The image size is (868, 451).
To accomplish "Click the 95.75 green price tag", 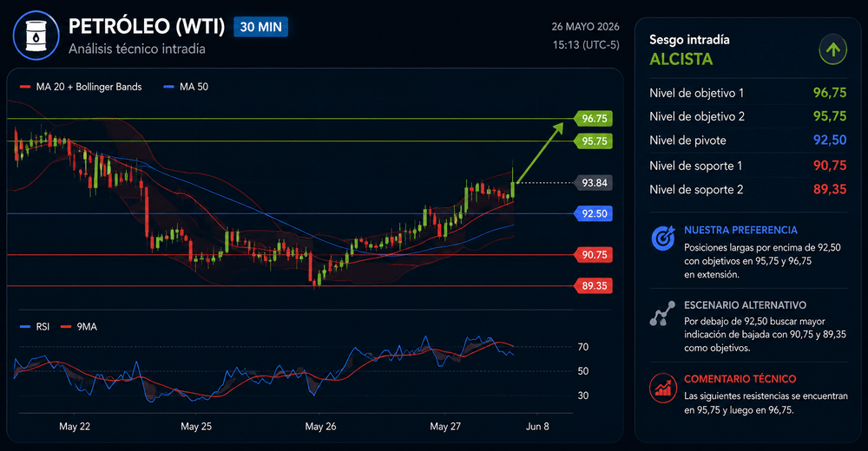I will [594, 141].
